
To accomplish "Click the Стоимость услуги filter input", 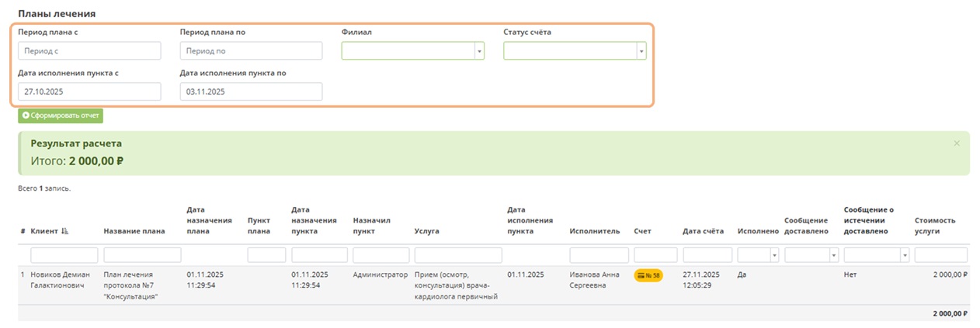I will tap(941, 255).
